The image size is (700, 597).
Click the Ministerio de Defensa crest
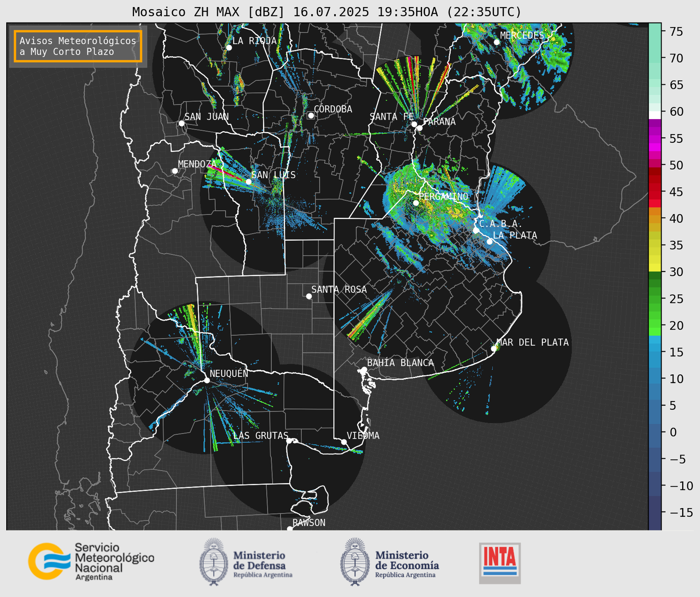tap(214, 562)
